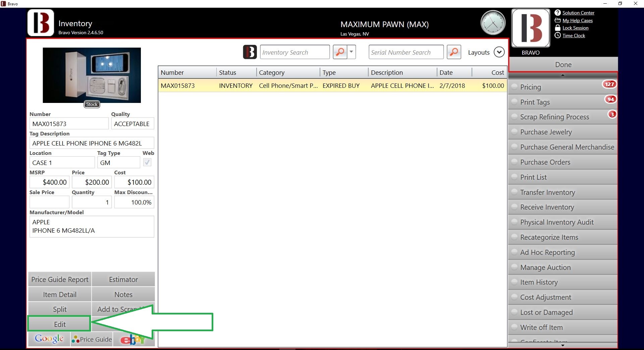Click the Scrap Refining badge showing 3
644x350 pixels.
click(612, 114)
